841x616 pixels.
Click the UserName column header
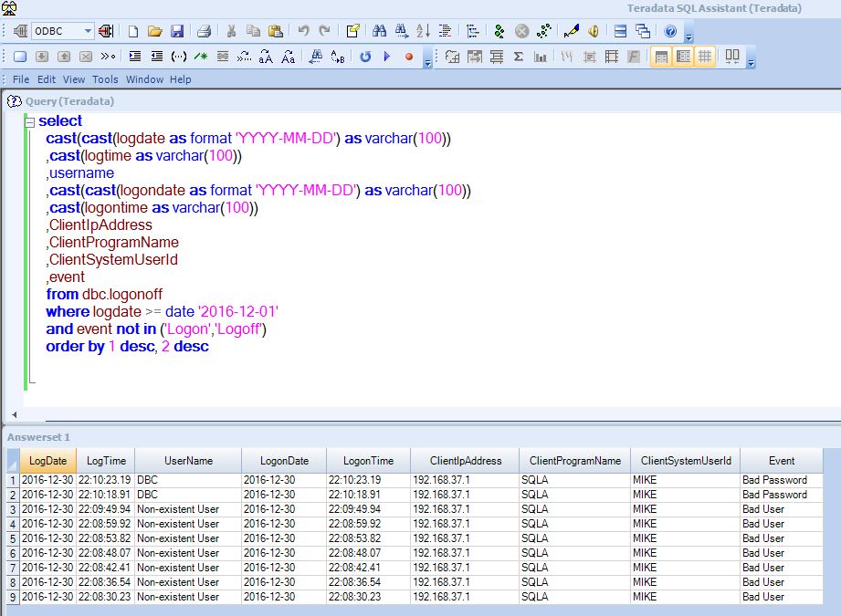[187, 461]
